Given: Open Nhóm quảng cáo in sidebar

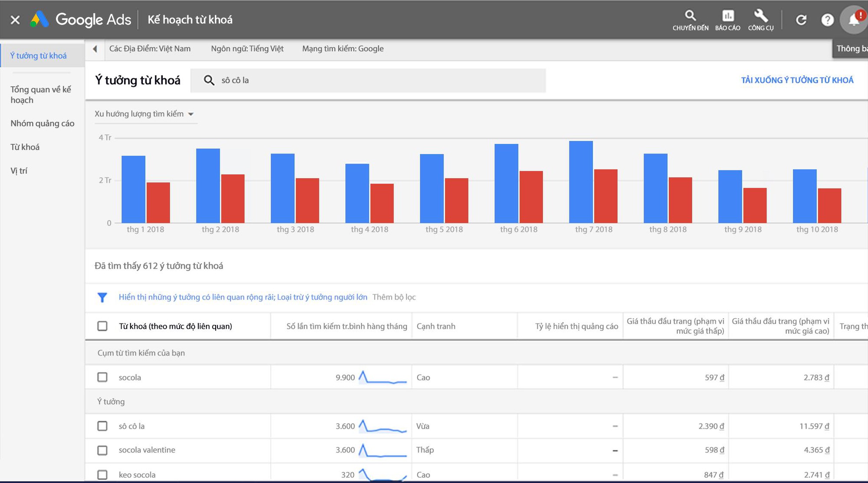Looking at the screenshot, I should [42, 124].
